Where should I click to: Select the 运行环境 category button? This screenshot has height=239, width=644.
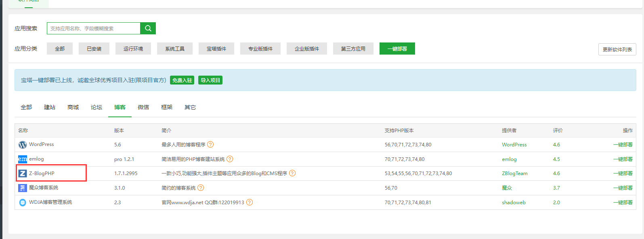[133, 49]
